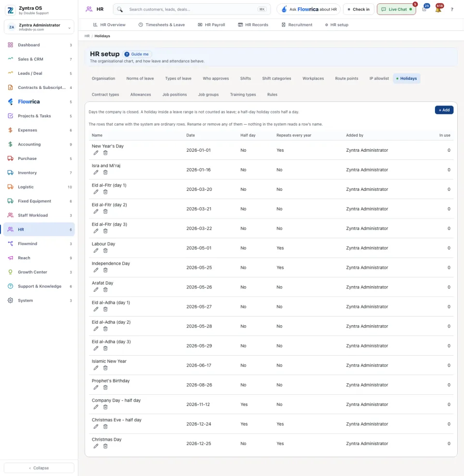Delete Eid al-Fitr (day 2) holiday
464x476 pixels.
click(x=105, y=211)
